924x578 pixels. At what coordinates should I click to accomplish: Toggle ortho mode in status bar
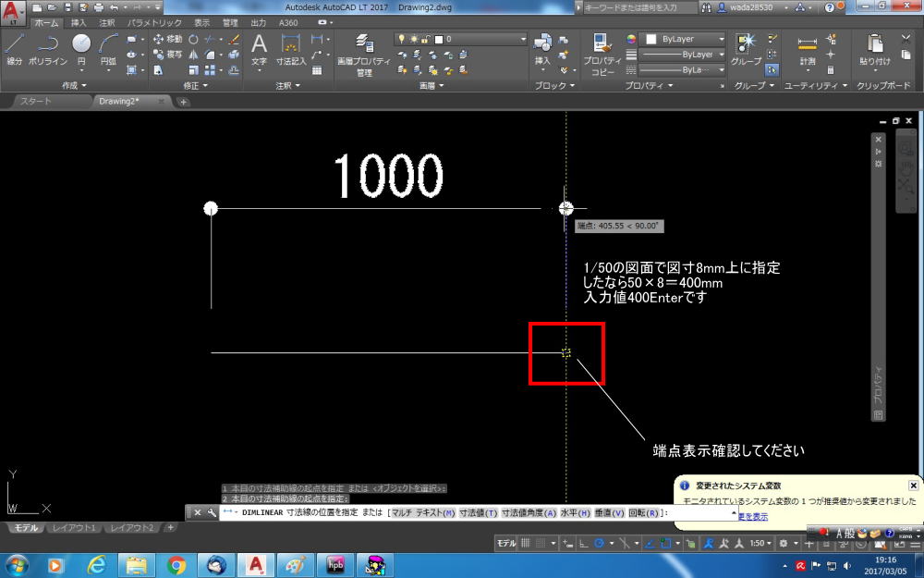[583, 543]
